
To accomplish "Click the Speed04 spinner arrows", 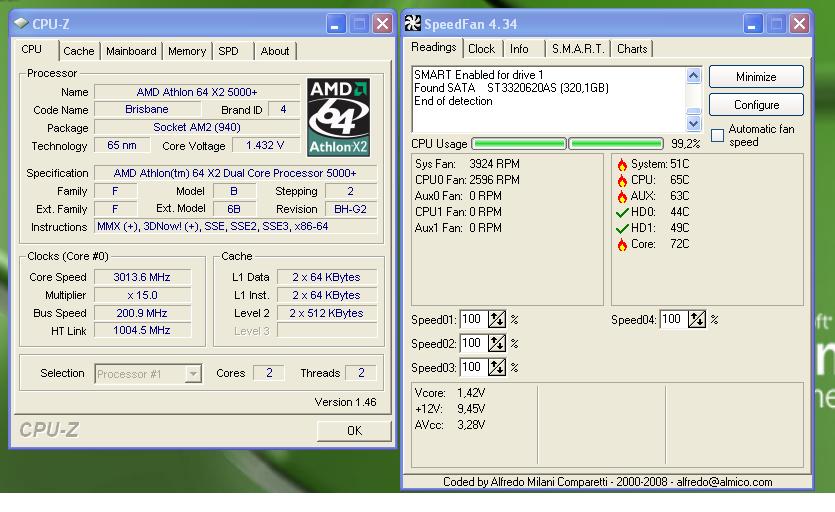I will (x=697, y=320).
